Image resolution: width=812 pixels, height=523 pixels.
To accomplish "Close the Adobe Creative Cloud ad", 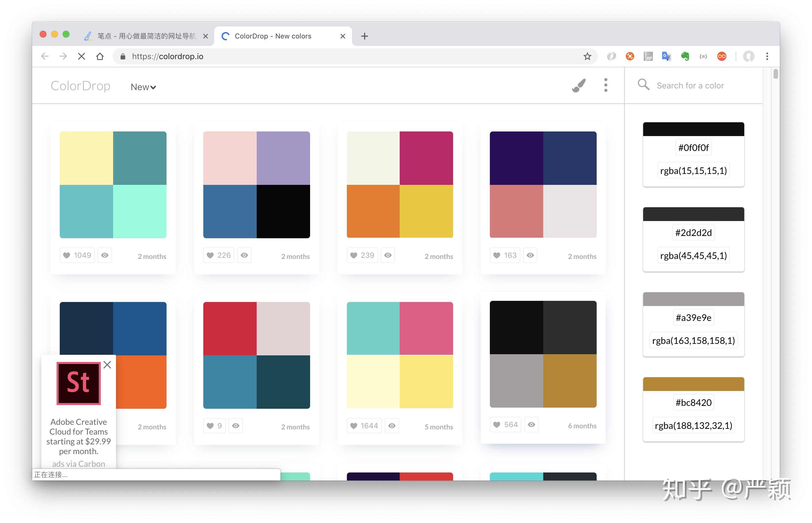I will pyautogui.click(x=107, y=365).
